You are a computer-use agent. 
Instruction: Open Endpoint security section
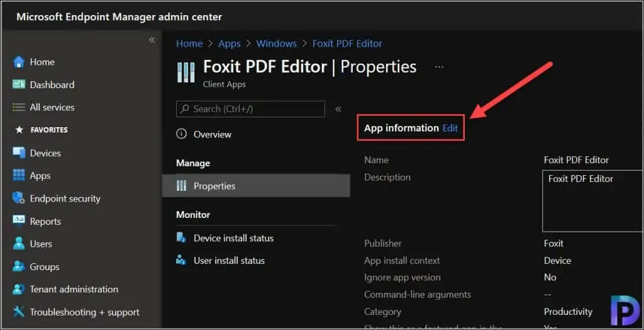tap(65, 199)
